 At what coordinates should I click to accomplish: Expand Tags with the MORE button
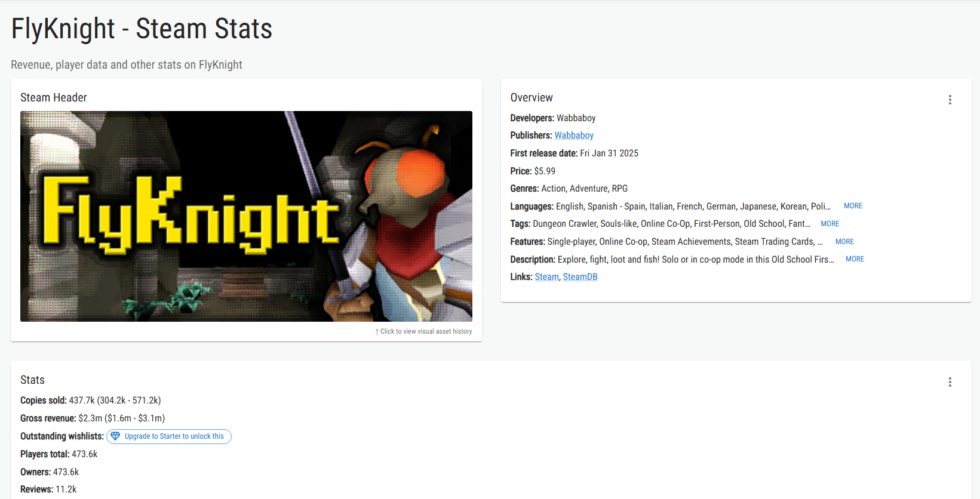[x=830, y=224]
